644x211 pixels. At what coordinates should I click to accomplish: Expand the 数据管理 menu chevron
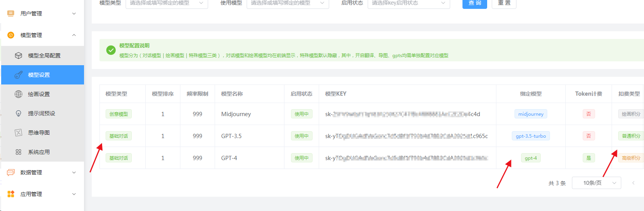(x=74, y=172)
